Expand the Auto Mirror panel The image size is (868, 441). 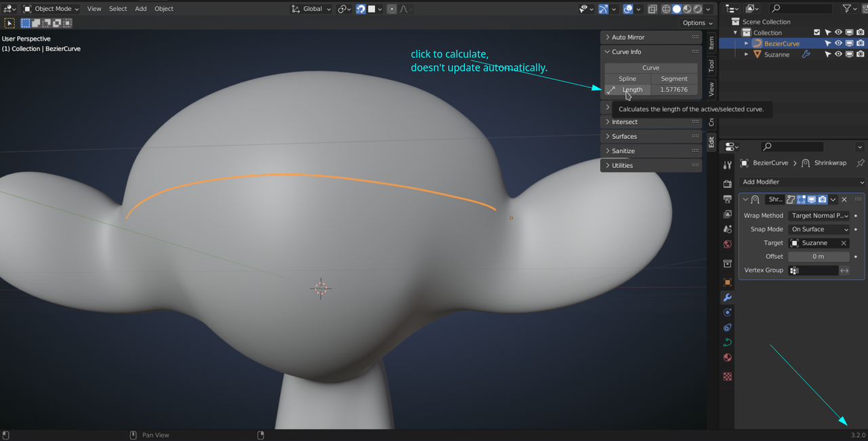click(651, 37)
